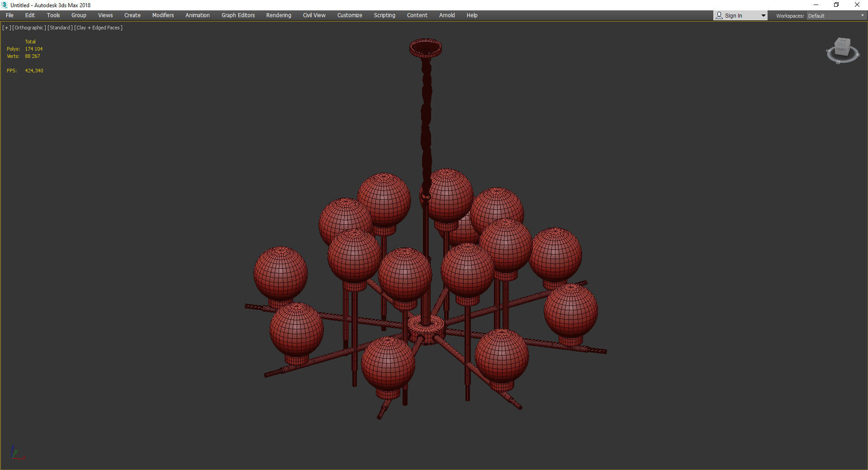This screenshot has width=868, height=470.
Task: Restore down the 3ds Max window
Action: pyautogui.click(x=836, y=5)
